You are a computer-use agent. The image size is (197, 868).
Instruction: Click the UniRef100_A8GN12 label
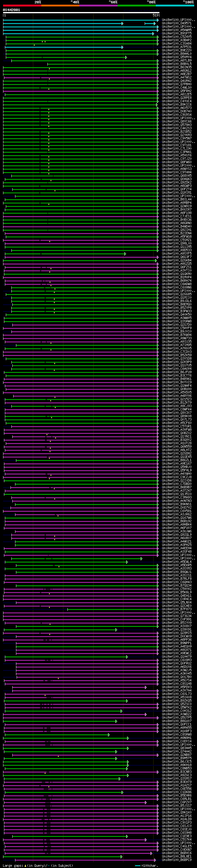(177, 71)
